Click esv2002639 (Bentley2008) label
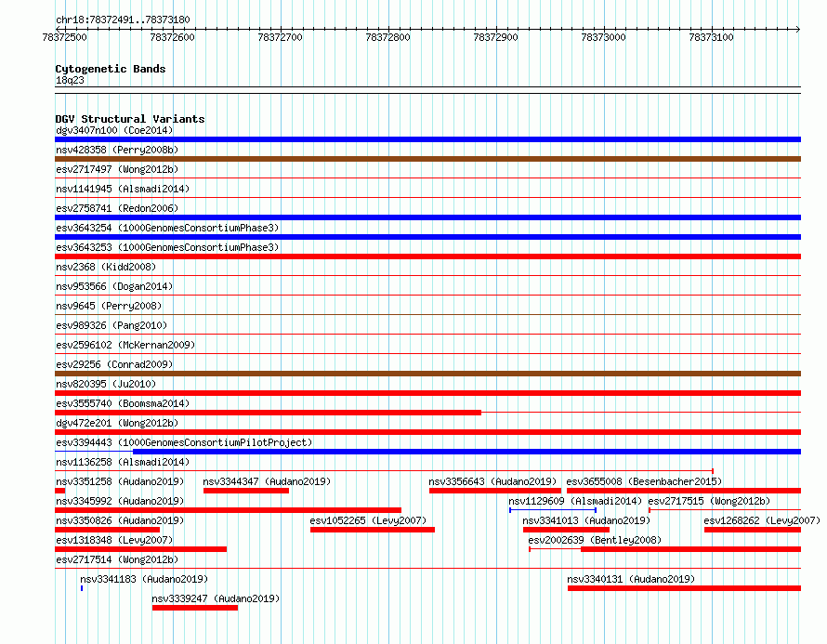The width and height of the screenshot is (827, 644). (x=595, y=540)
